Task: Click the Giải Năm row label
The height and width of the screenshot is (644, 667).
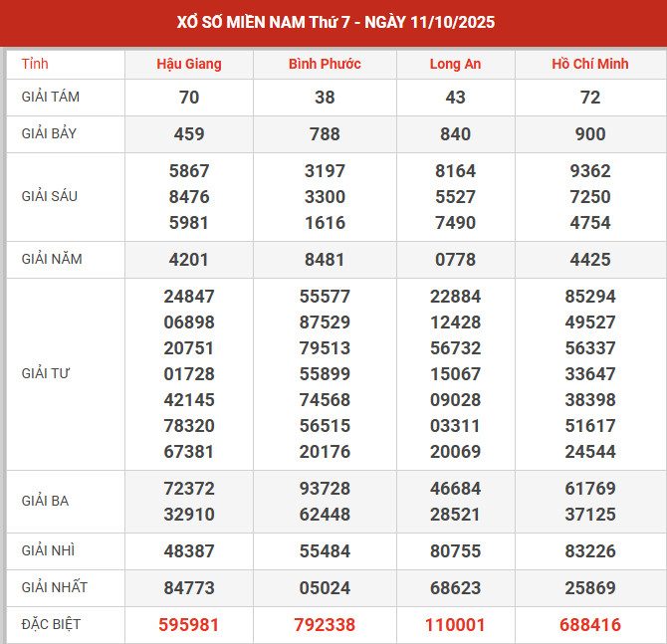Action: coord(52,259)
